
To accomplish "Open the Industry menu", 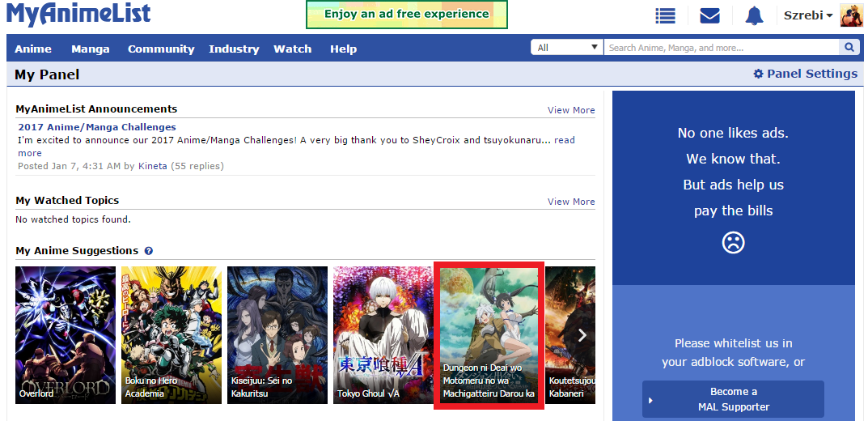I will [x=234, y=49].
